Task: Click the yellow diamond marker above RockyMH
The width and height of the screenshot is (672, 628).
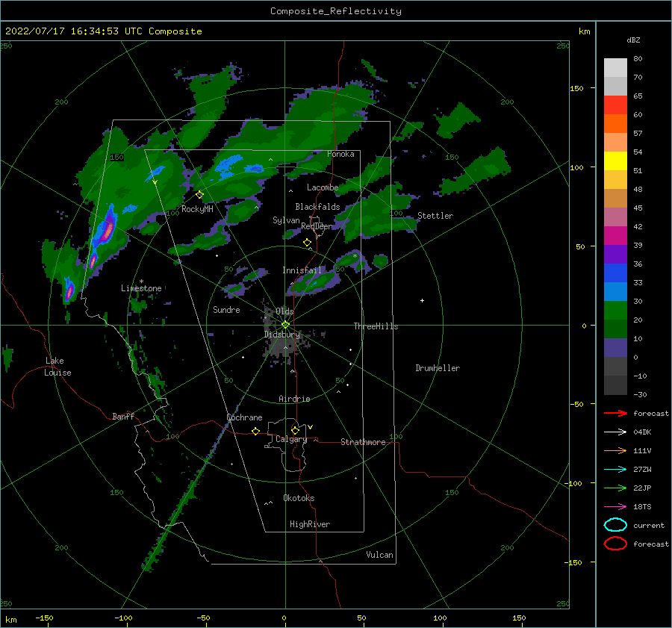Action: point(199,195)
